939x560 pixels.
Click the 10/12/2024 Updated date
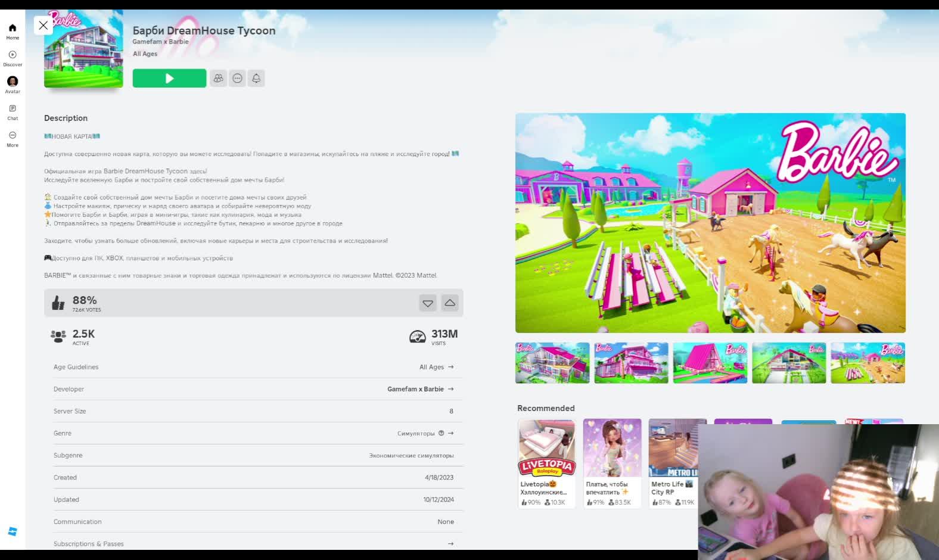[x=439, y=499]
